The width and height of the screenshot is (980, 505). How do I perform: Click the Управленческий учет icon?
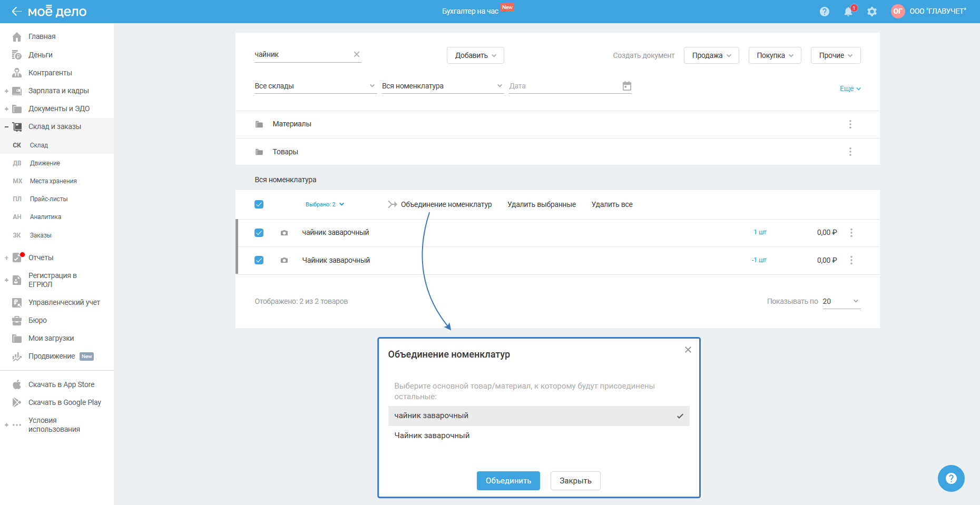point(17,302)
